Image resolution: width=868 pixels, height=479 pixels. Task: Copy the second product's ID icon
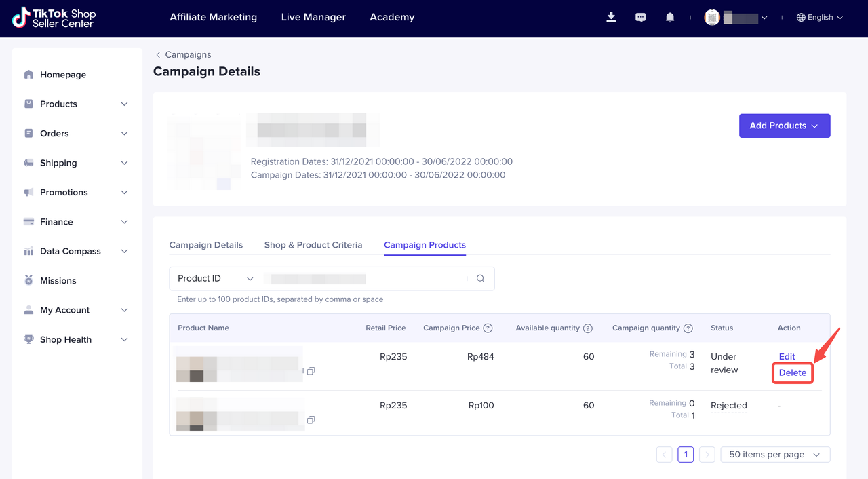pyautogui.click(x=311, y=420)
